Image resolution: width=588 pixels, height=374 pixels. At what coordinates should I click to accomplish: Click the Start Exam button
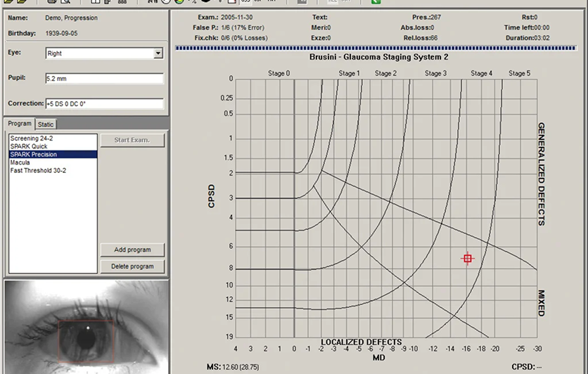[132, 140]
